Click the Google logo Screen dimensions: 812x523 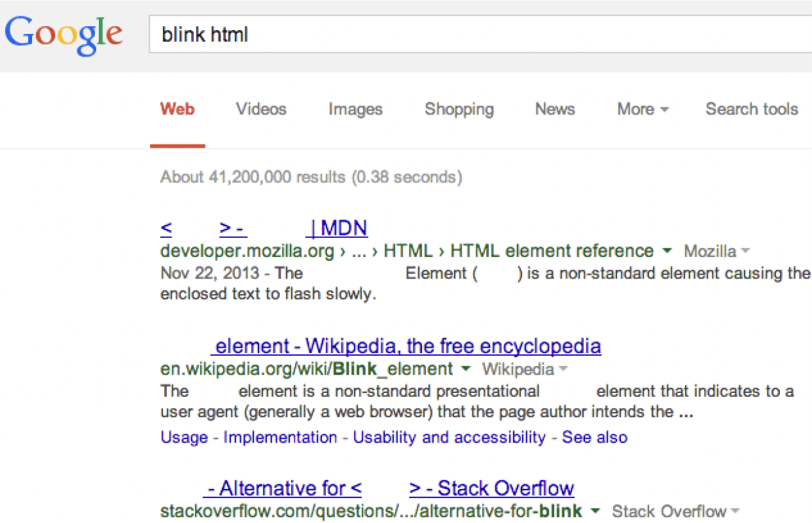pyautogui.click(x=63, y=34)
